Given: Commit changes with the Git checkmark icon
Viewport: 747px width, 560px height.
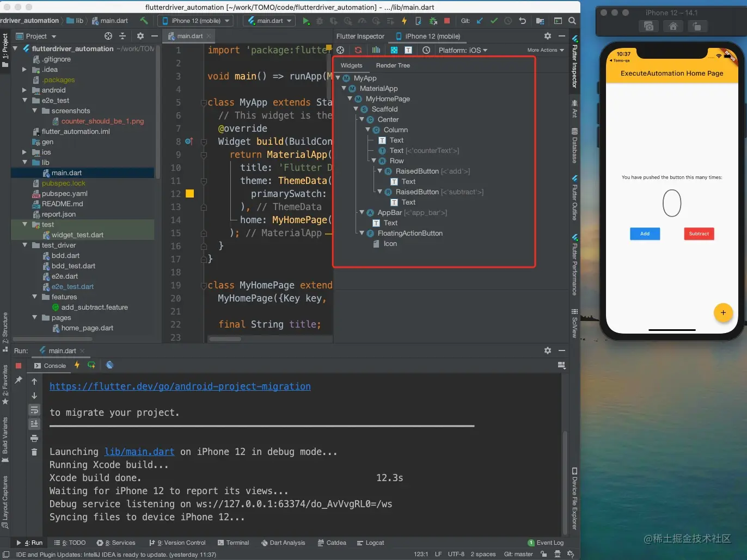Looking at the screenshot, I should click(494, 21).
